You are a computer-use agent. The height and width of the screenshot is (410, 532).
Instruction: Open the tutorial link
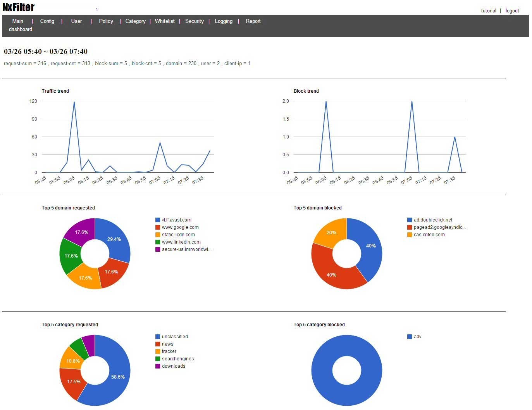click(x=488, y=11)
